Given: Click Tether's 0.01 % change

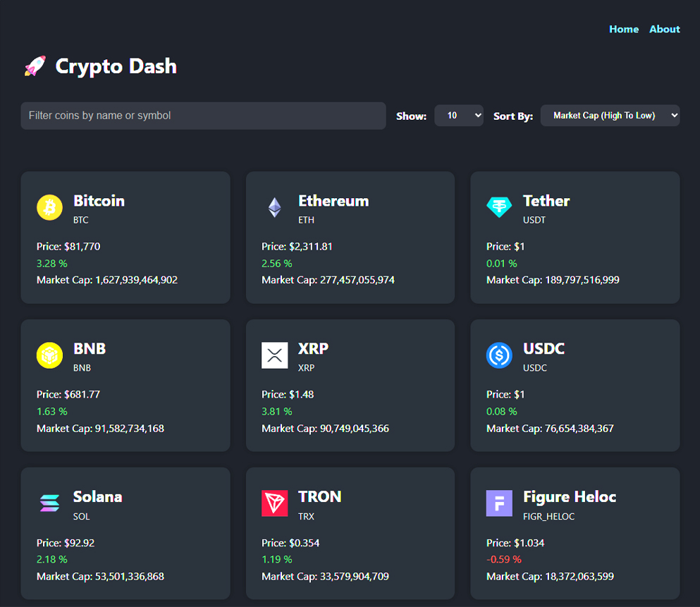Looking at the screenshot, I should (501, 264).
